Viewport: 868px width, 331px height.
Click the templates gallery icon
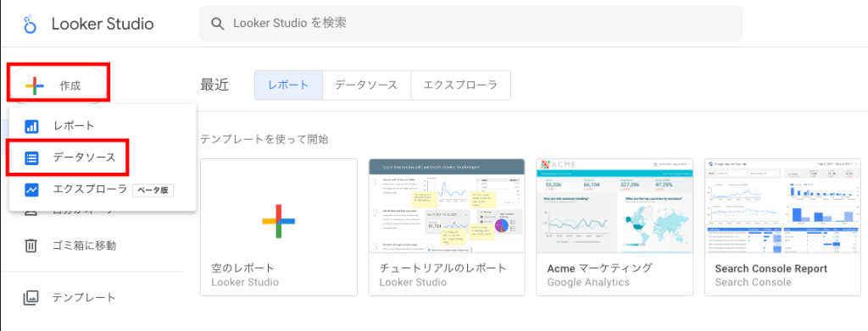click(x=31, y=297)
